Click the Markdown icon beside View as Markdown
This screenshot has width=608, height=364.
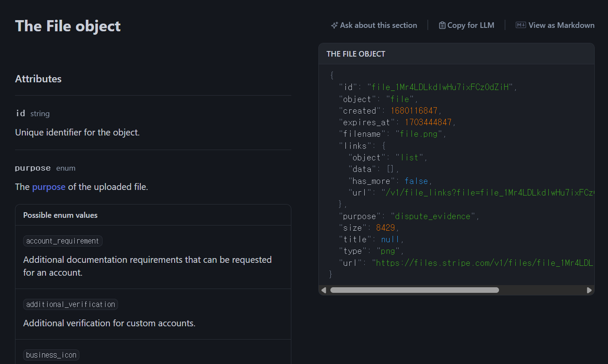[520, 25]
